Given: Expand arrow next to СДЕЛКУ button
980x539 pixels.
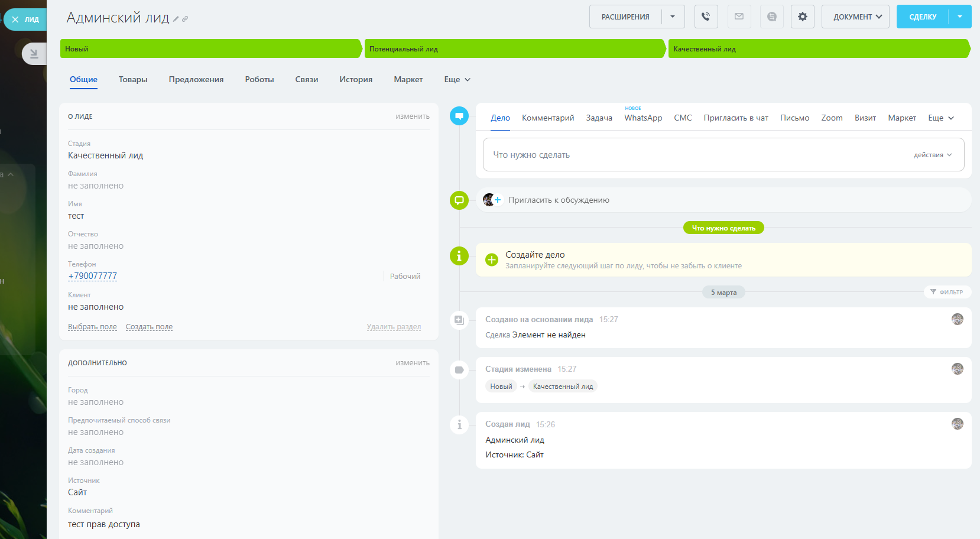Looking at the screenshot, I should pyautogui.click(x=960, y=17).
